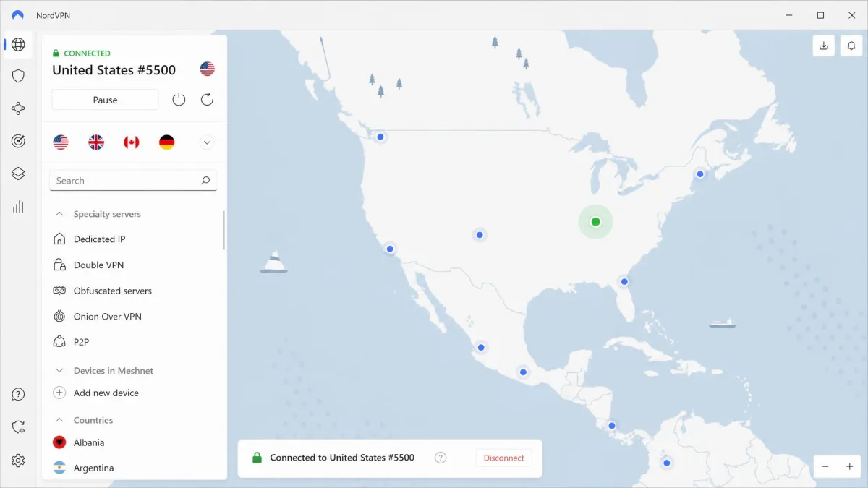Click the Colombia server dot
The image size is (868, 488).
(667, 463)
